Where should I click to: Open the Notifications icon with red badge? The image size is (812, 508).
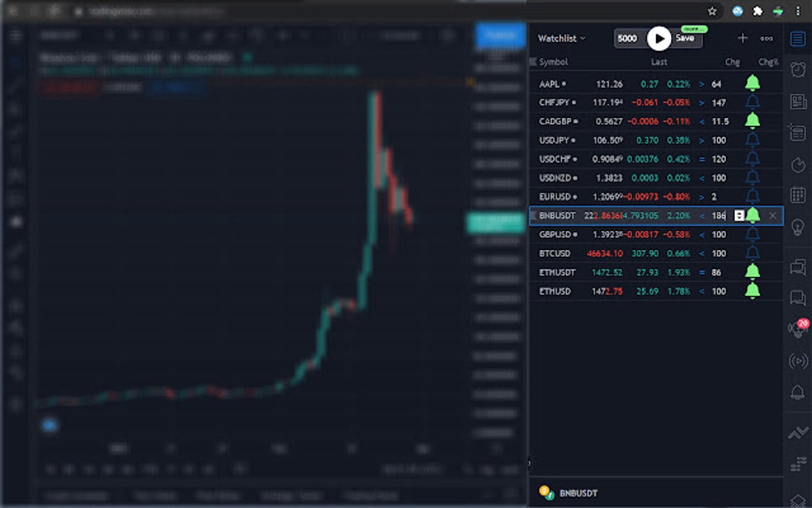pyautogui.click(x=798, y=326)
